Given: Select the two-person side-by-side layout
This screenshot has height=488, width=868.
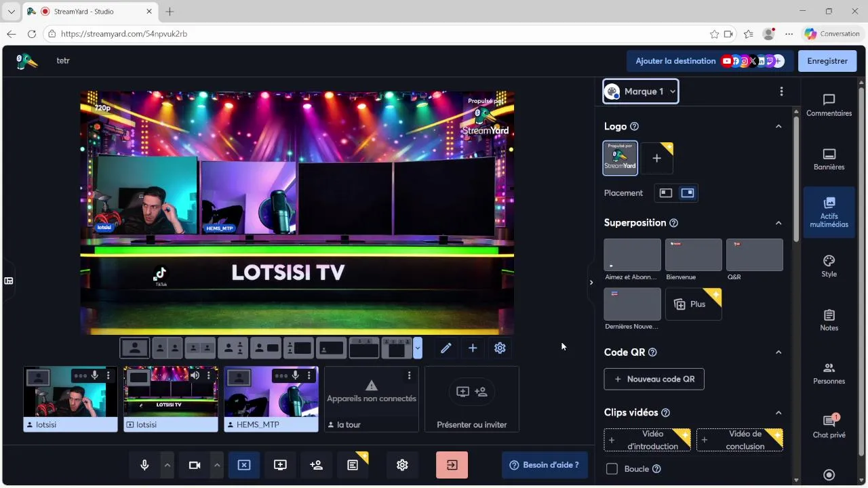Looking at the screenshot, I should coord(167,348).
